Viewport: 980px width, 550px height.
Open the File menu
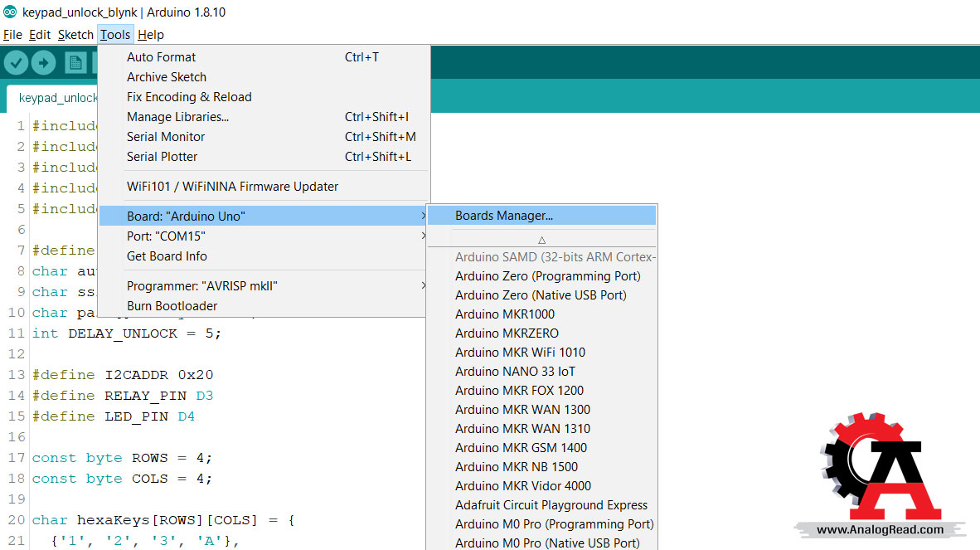point(12,35)
